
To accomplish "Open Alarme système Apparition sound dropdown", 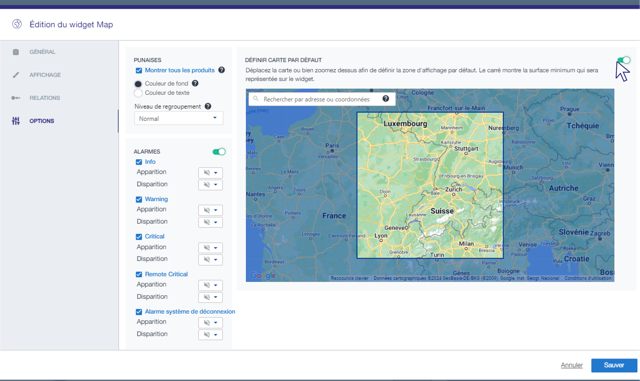I will [x=210, y=323].
